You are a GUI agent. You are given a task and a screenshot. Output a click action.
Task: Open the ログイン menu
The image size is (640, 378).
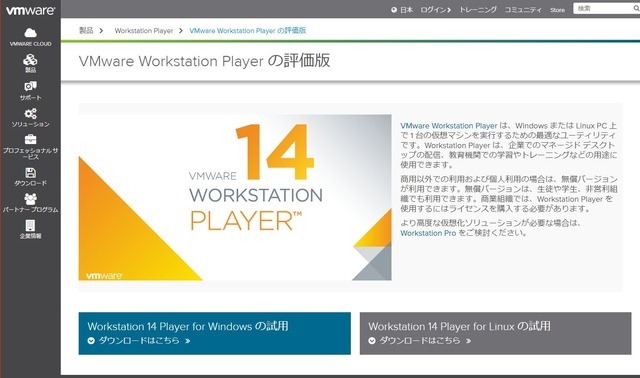pos(436,10)
